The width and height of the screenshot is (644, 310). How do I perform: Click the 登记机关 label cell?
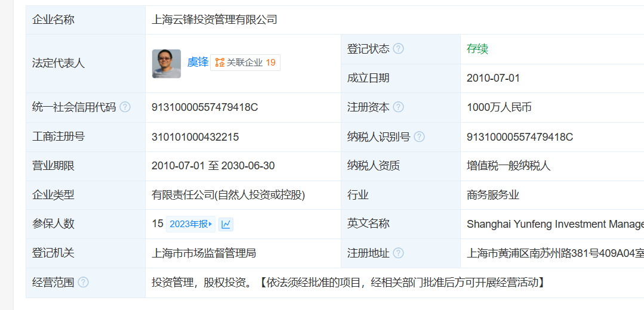pyautogui.click(x=85, y=253)
